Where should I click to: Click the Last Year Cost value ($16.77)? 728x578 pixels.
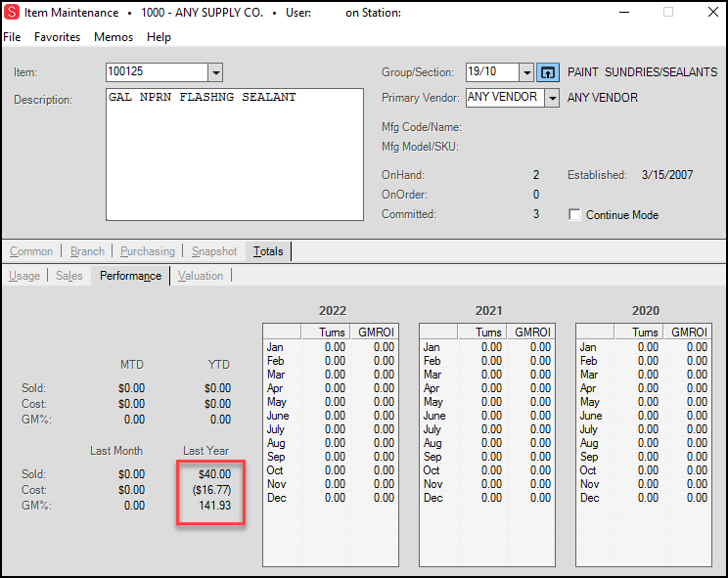(x=211, y=490)
